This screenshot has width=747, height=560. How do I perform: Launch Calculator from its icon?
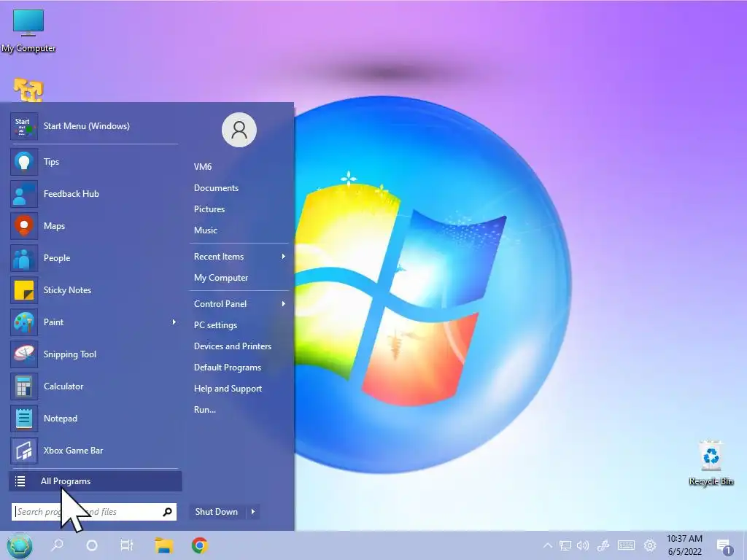tap(24, 386)
